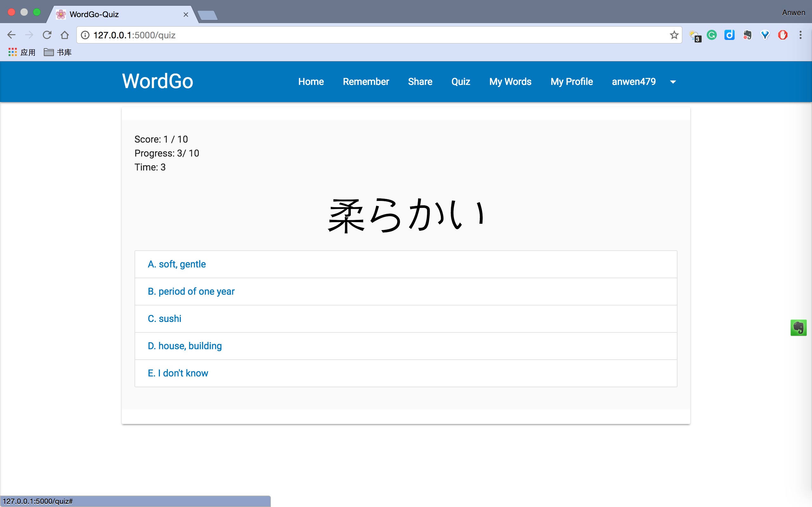Go to My Words page
Viewport: 812px width, 507px height.
(510, 81)
